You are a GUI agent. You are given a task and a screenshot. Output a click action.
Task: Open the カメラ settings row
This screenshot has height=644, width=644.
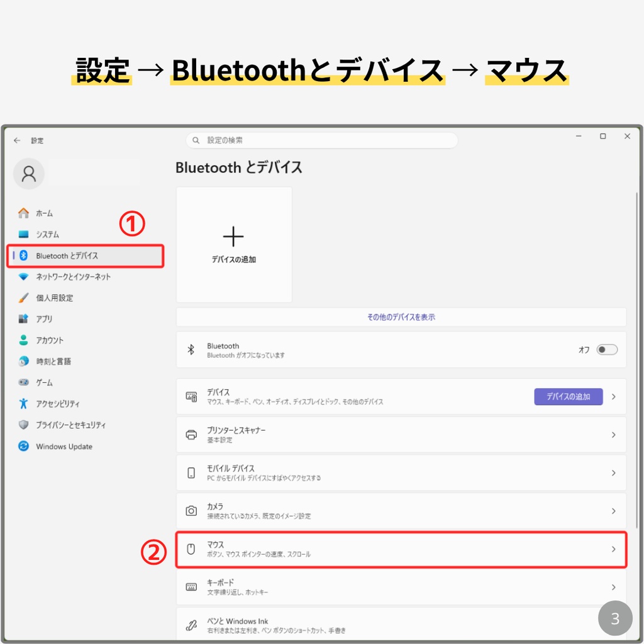(401, 511)
